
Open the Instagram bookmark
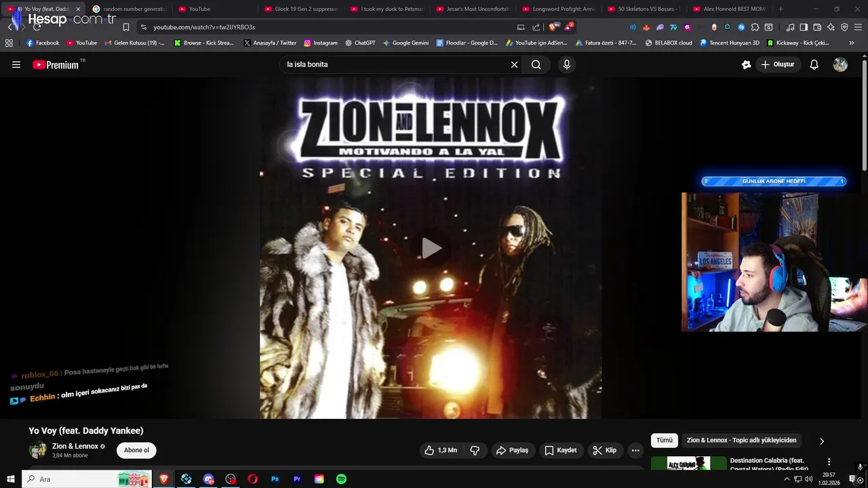pos(321,43)
